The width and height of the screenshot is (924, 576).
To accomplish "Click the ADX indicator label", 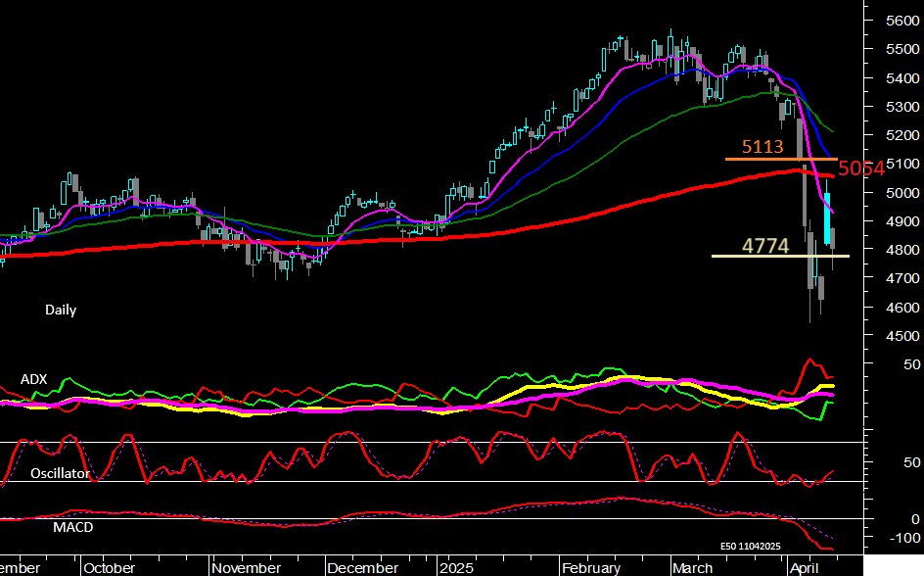I will pyautogui.click(x=33, y=379).
